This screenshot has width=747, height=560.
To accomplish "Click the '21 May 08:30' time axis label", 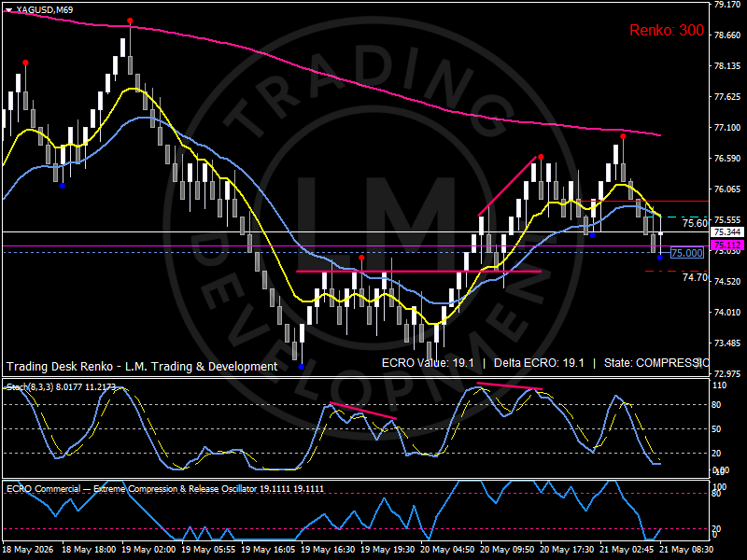I will [686, 550].
